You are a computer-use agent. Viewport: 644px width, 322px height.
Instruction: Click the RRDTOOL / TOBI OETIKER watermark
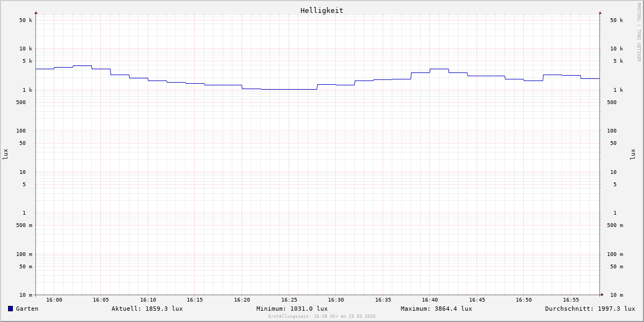[x=639, y=32]
